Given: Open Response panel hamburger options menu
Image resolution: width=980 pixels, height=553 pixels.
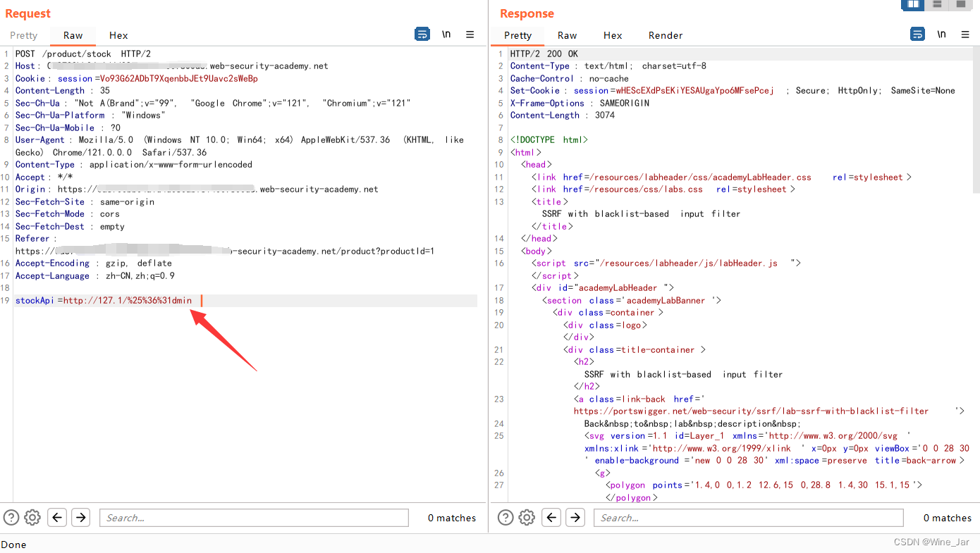Looking at the screenshot, I should [x=966, y=34].
